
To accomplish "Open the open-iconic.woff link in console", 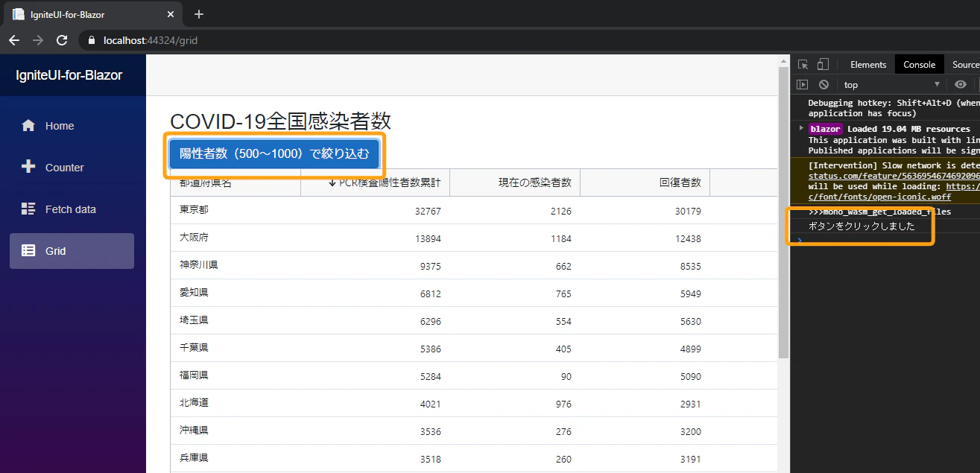I will coord(879,196).
